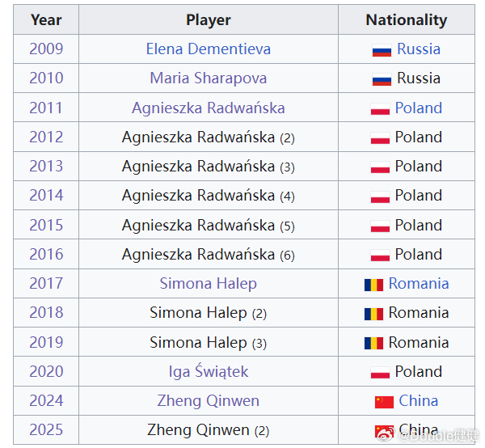Image resolution: width=485 pixels, height=448 pixels.
Task: Click the Poland flag icon in the 2011 row
Action: tap(380, 109)
